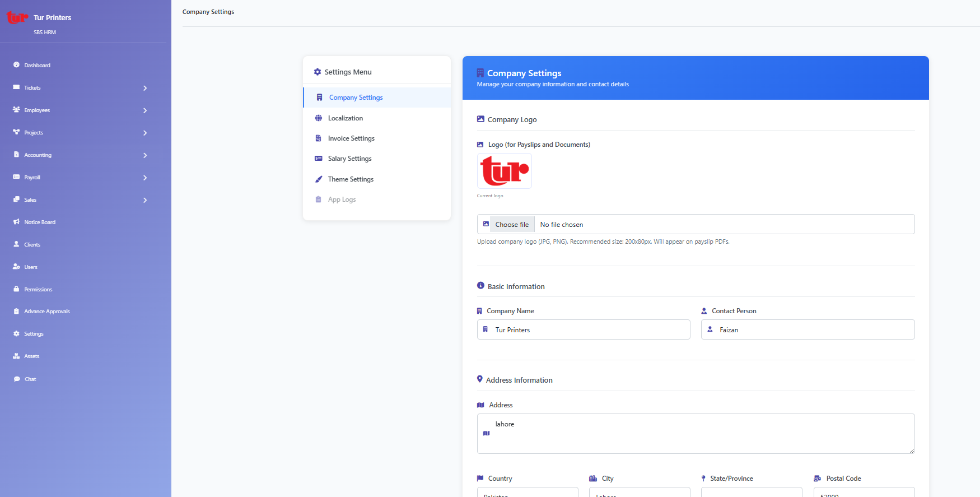This screenshot has height=497, width=980.
Task: Open the Dashboard sidebar icon
Action: point(16,65)
